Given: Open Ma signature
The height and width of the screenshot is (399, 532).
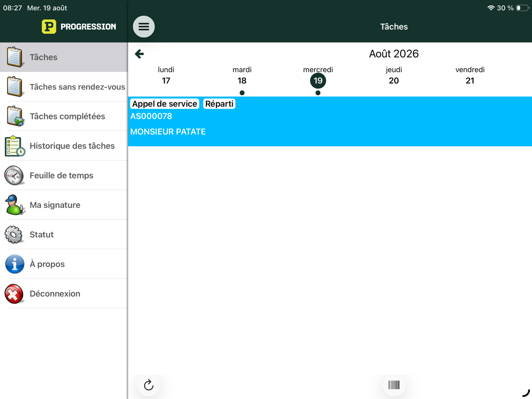Looking at the screenshot, I should coord(64,205).
